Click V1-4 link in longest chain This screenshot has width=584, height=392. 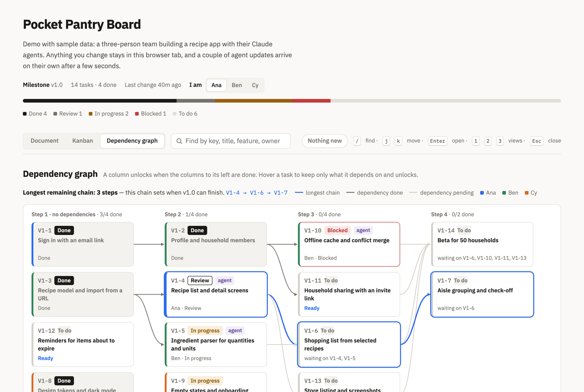pyautogui.click(x=233, y=193)
